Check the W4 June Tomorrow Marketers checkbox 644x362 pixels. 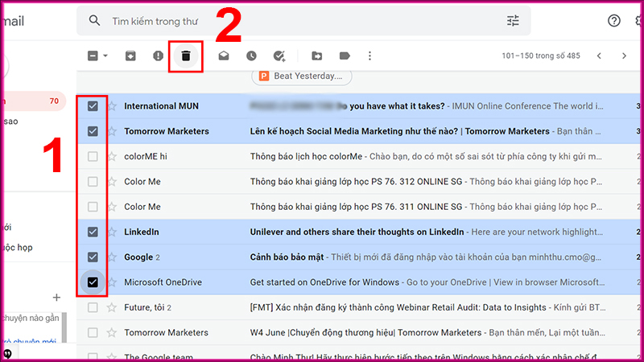[93, 332]
